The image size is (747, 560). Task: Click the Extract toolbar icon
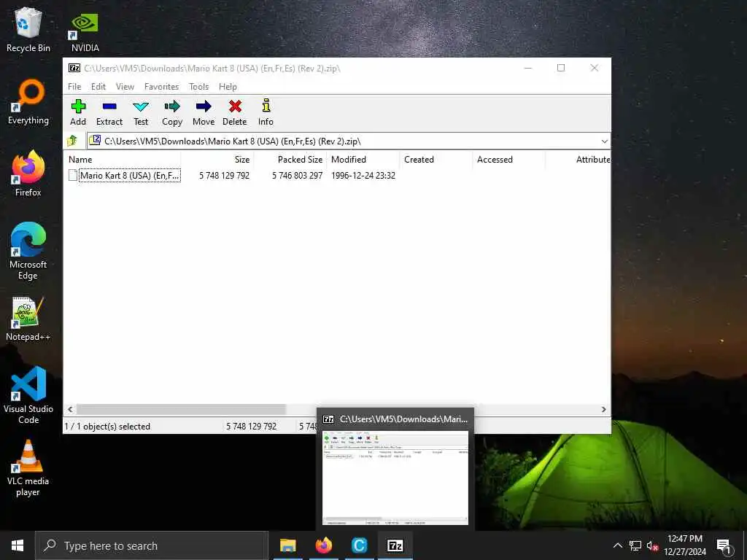click(x=109, y=106)
